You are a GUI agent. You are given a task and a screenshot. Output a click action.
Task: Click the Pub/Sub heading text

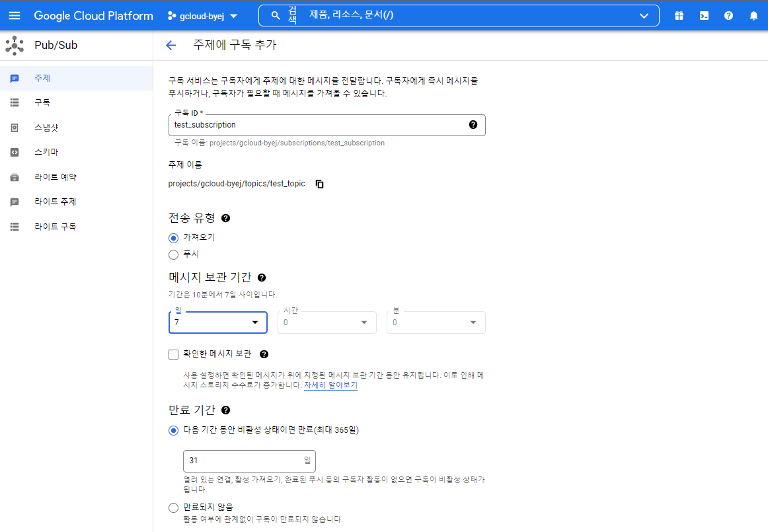[x=56, y=45]
